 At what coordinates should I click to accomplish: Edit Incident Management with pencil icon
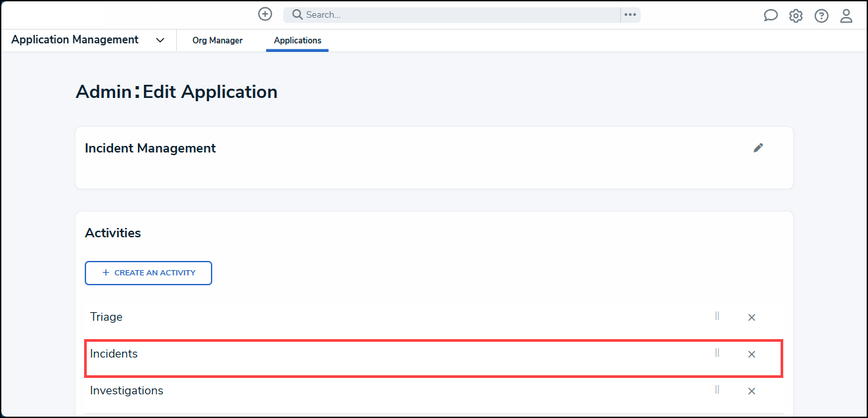758,148
